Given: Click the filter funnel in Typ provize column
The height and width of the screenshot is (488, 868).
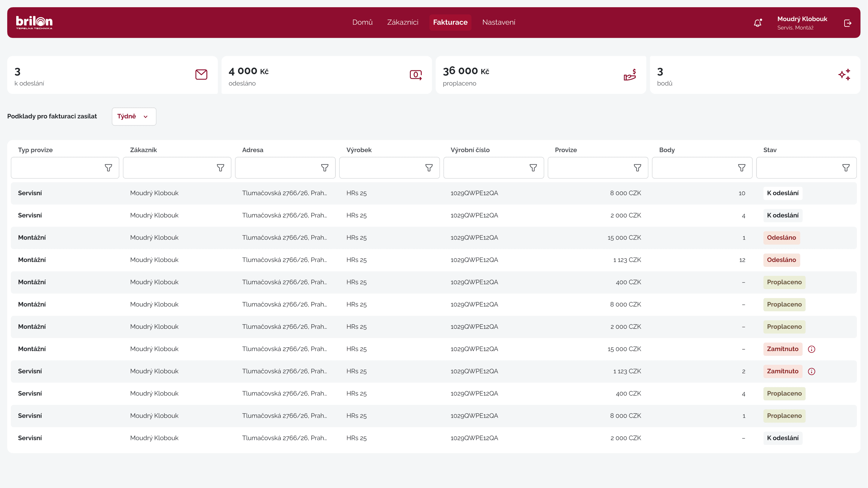Looking at the screenshot, I should [108, 168].
